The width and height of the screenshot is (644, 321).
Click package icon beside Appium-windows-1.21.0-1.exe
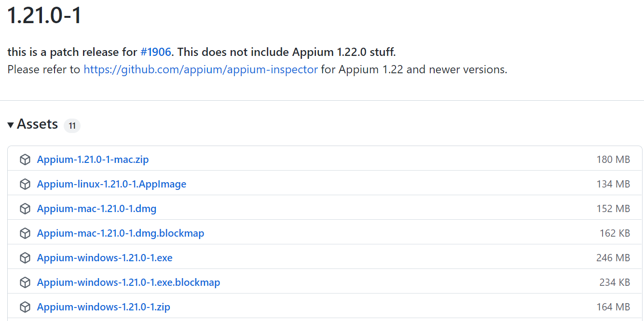[25, 258]
